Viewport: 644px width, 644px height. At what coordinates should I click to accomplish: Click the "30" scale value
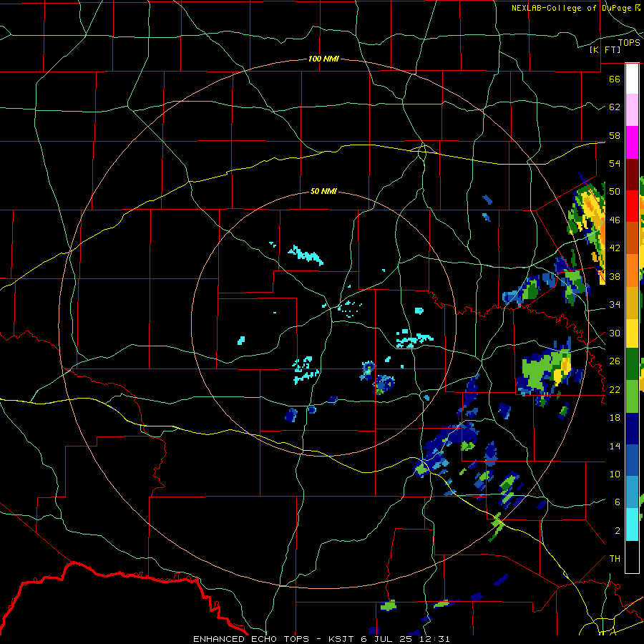tap(615, 333)
